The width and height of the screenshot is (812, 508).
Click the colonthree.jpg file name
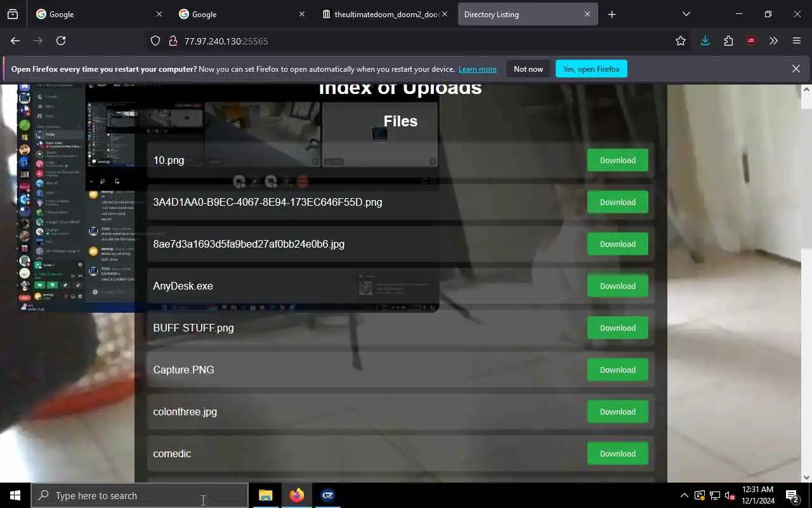tap(185, 411)
